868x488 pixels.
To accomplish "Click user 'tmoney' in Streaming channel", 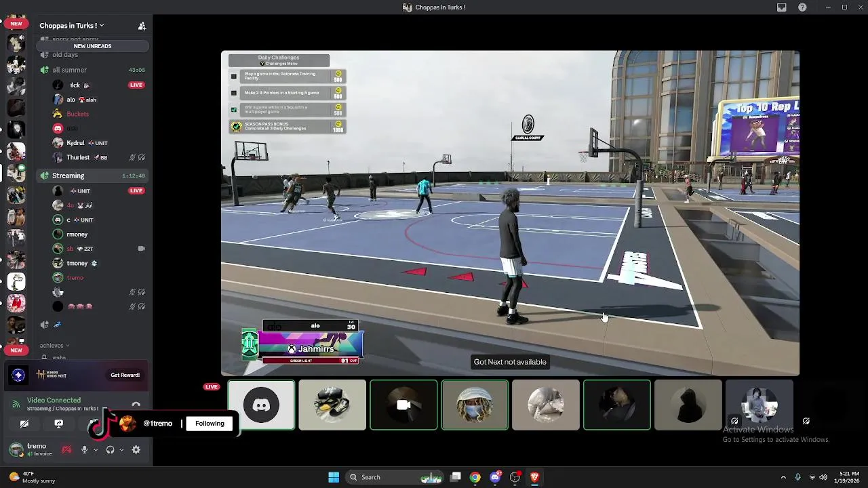I will coord(77,263).
